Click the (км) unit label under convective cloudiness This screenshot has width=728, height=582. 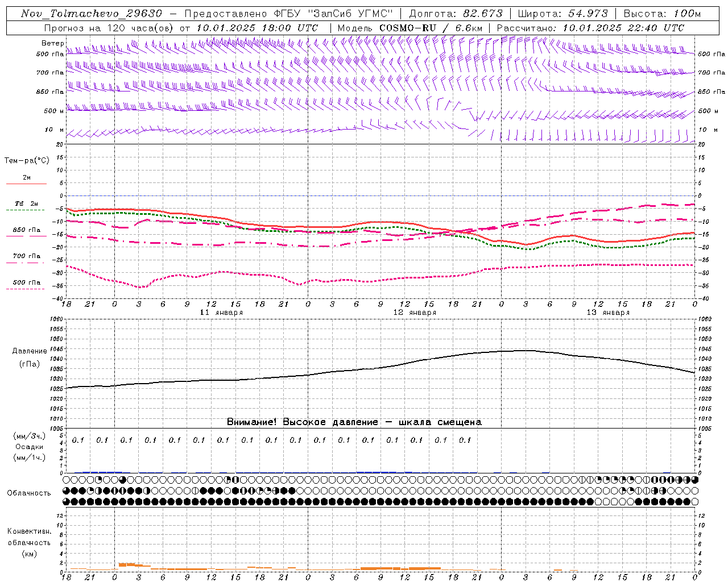[30, 554]
